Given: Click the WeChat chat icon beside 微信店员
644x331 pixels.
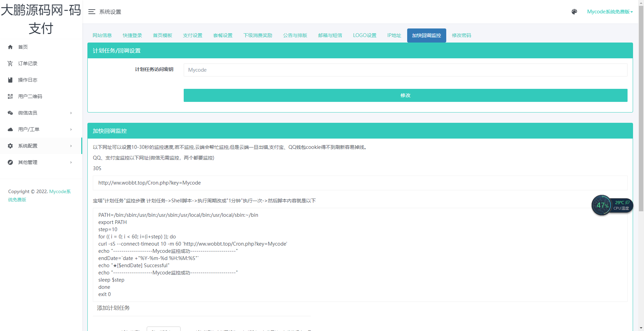Looking at the screenshot, I should pos(10,113).
